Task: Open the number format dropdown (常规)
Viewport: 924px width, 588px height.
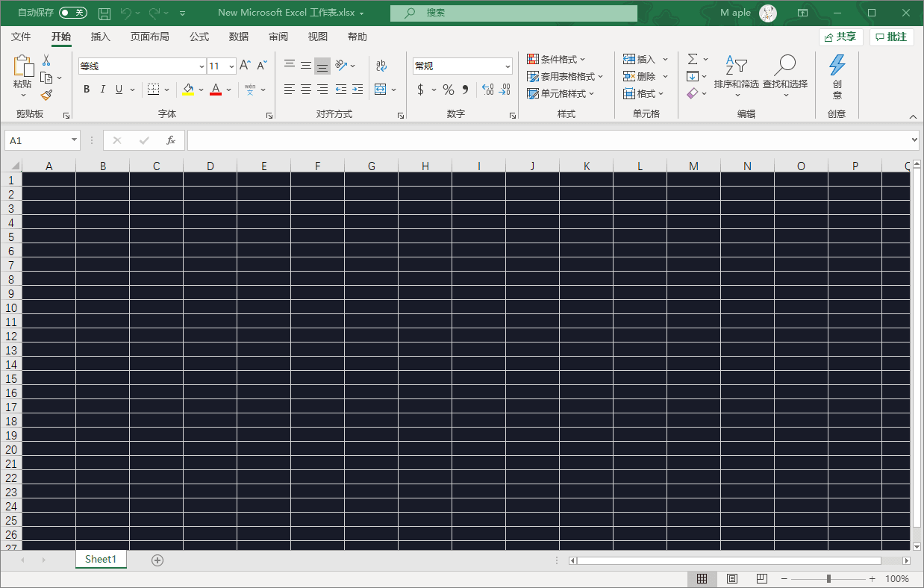Action: point(508,66)
